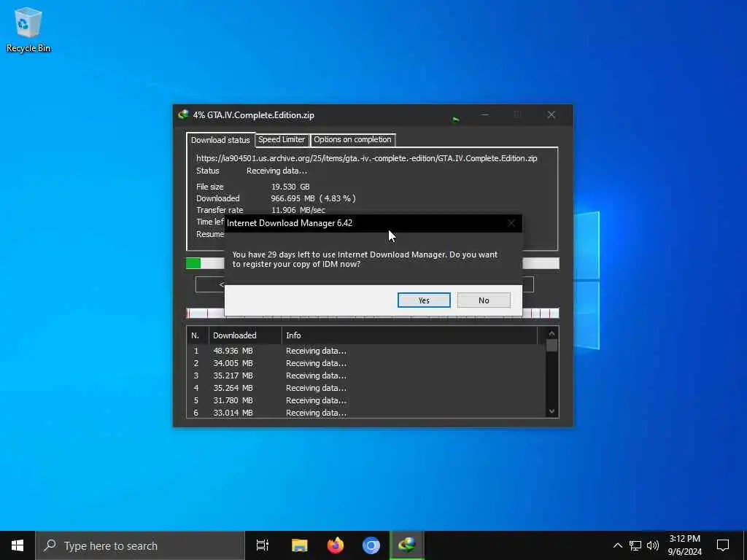Viewport: 747px width, 560px height.
Task: Open the notification center icon
Action: tap(723, 545)
